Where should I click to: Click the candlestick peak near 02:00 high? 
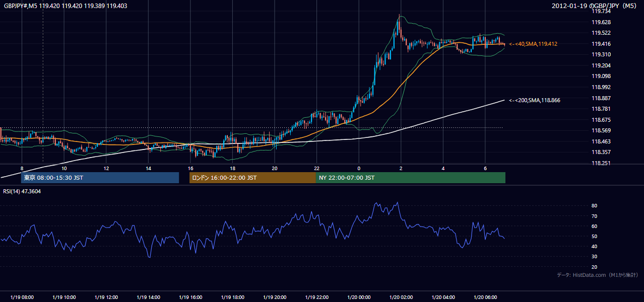399,23
